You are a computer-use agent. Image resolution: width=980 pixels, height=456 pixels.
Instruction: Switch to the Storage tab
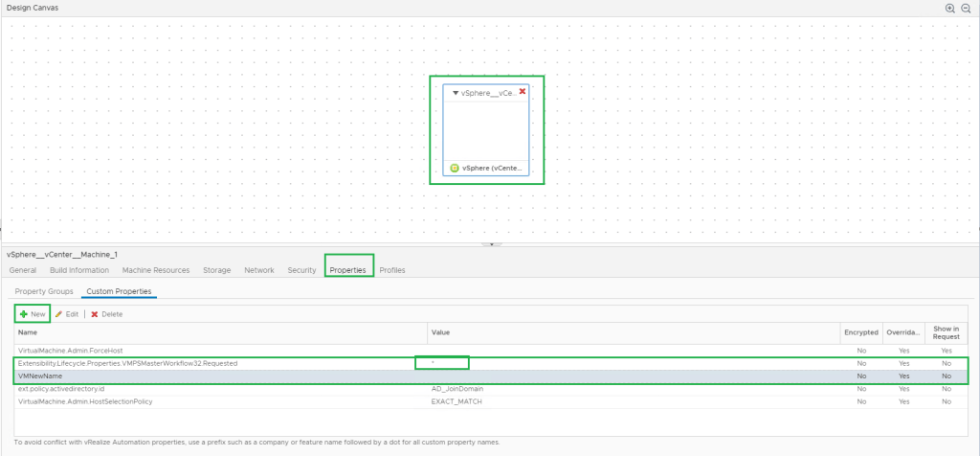[x=217, y=271]
